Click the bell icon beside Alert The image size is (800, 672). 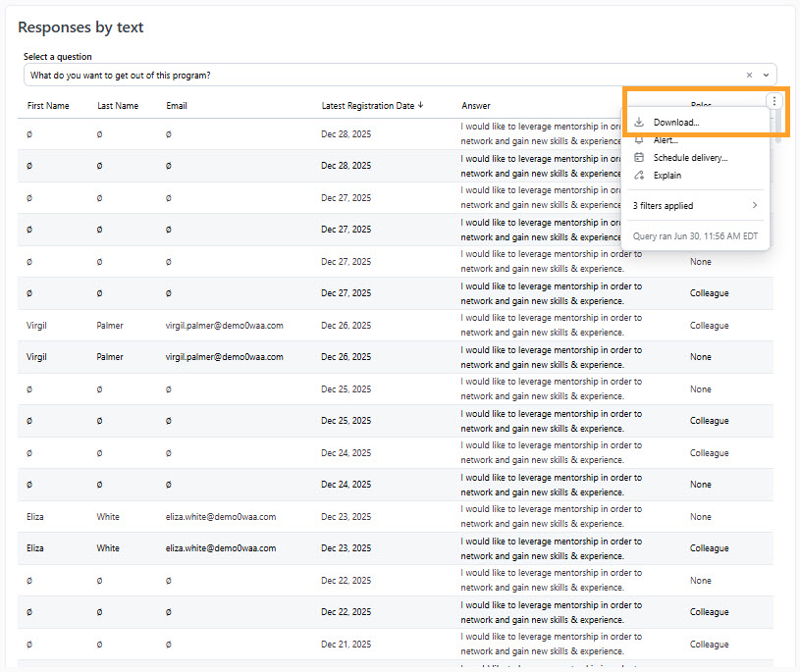pos(639,140)
